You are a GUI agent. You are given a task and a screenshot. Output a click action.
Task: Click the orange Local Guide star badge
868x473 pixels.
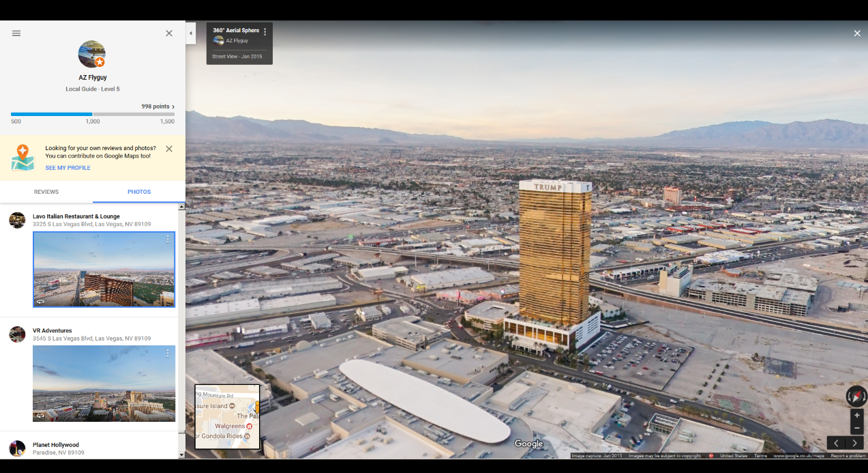coord(100,62)
